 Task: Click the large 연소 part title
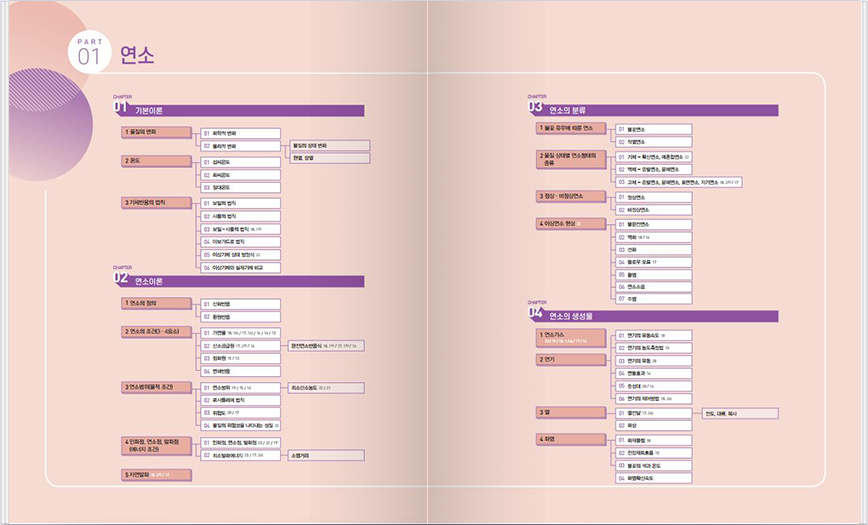point(137,55)
